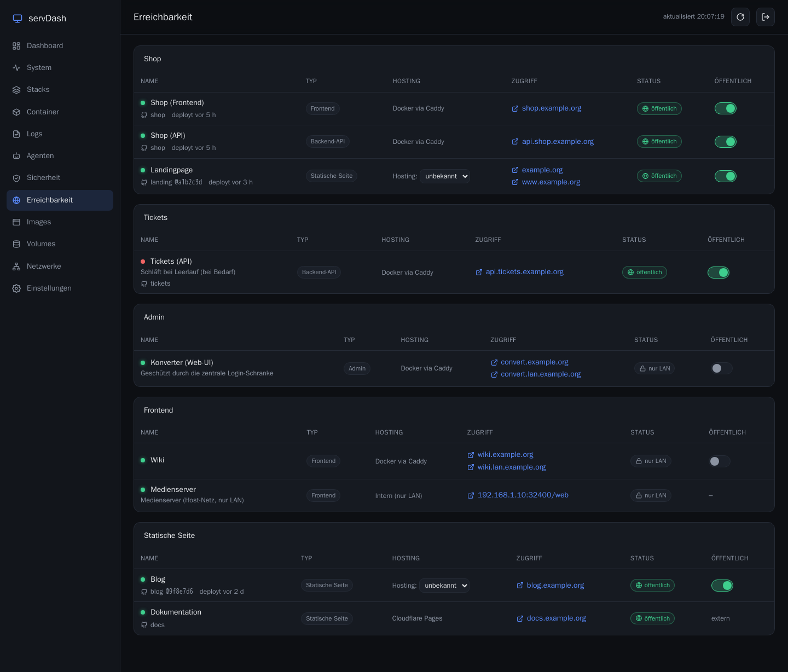Click the Netzwerke network icon
Image resolution: width=788 pixels, height=672 pixels.
[16, 267]
